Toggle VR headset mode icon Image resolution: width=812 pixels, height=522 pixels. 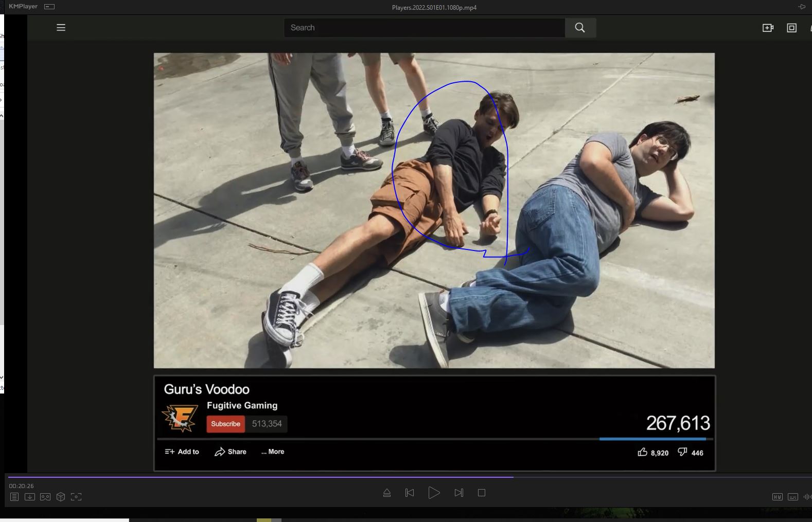(x=45, y=497)
